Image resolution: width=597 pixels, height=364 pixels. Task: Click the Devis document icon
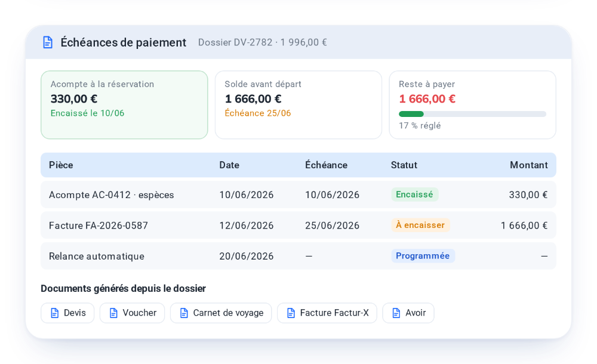[x=54, y=313]
